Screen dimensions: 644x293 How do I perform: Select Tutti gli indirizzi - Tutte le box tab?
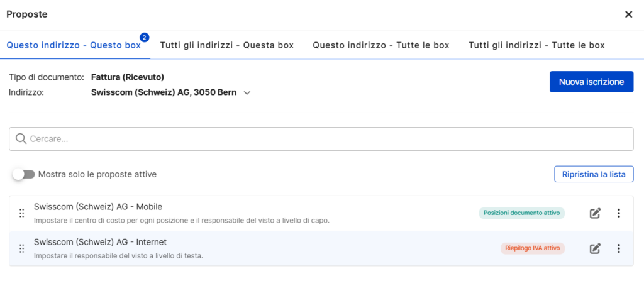click(536, 45)
